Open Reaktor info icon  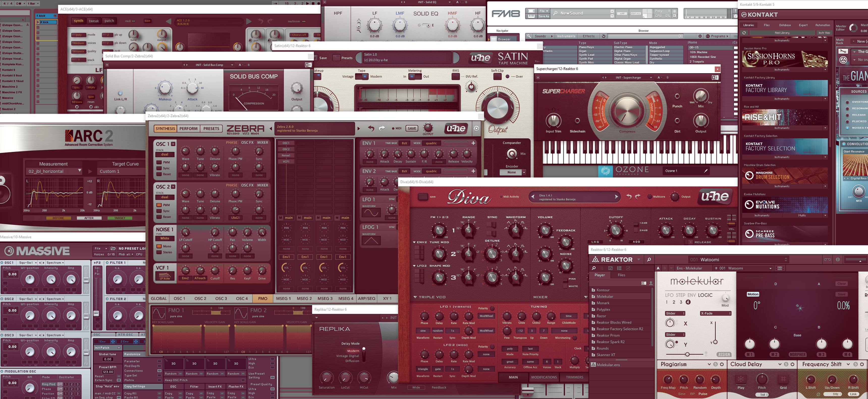click(837, 259)
